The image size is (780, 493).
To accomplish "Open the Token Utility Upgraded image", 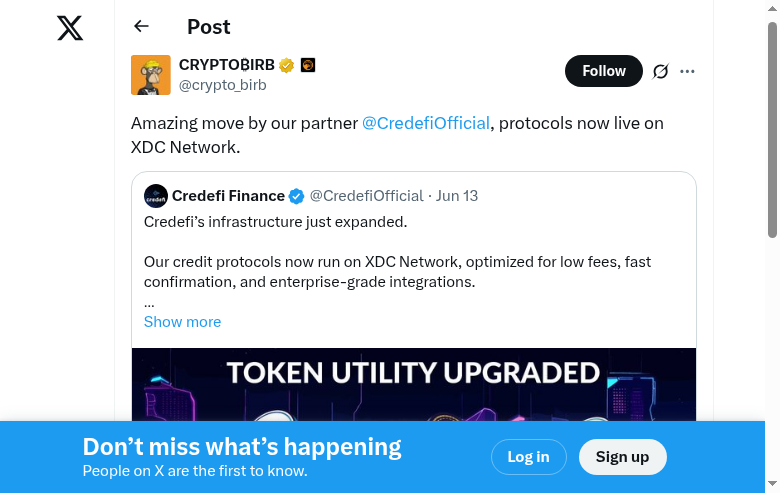I will (x=413, y=385).
